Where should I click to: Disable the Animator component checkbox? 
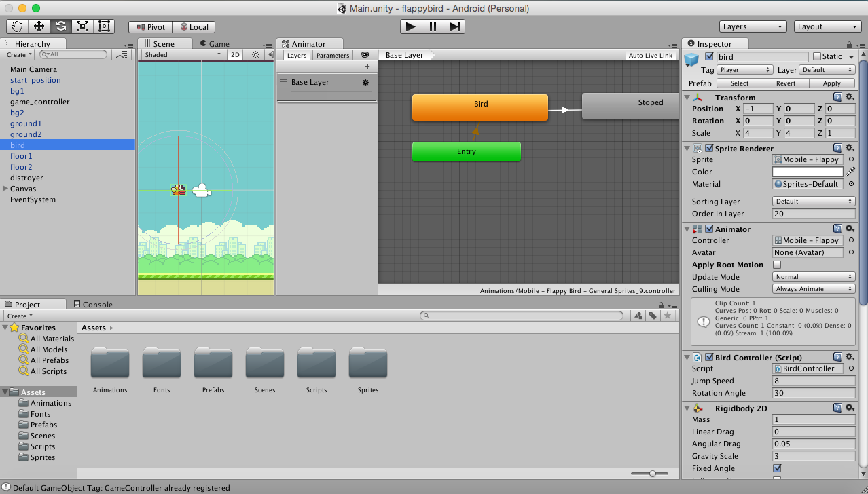click(710, 229)
